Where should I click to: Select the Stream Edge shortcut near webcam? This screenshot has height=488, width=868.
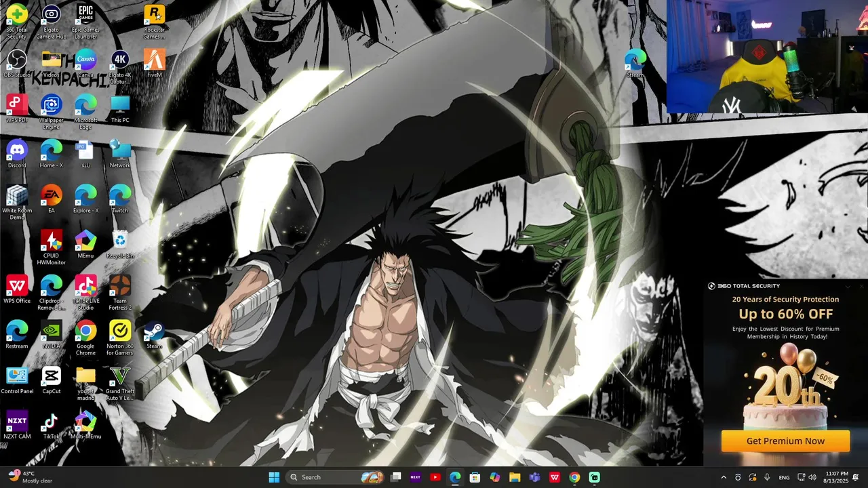click(635, 64)
